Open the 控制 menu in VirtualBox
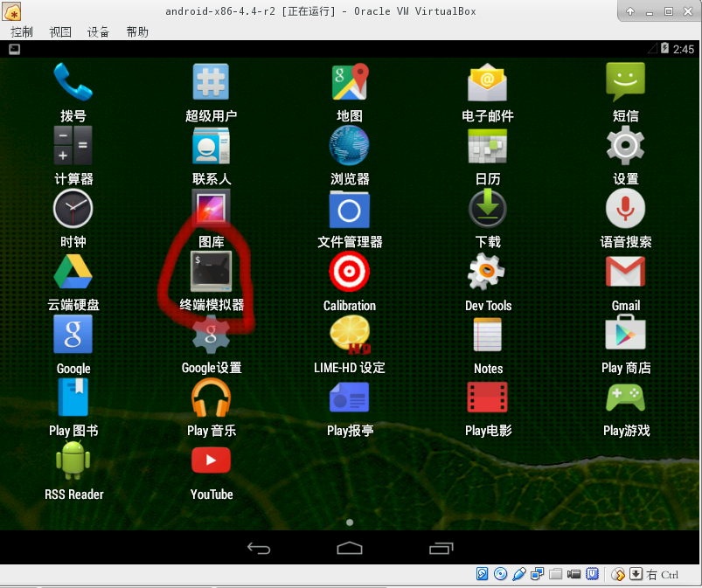This screenshot has height=588, width=702. click(22, 31)
